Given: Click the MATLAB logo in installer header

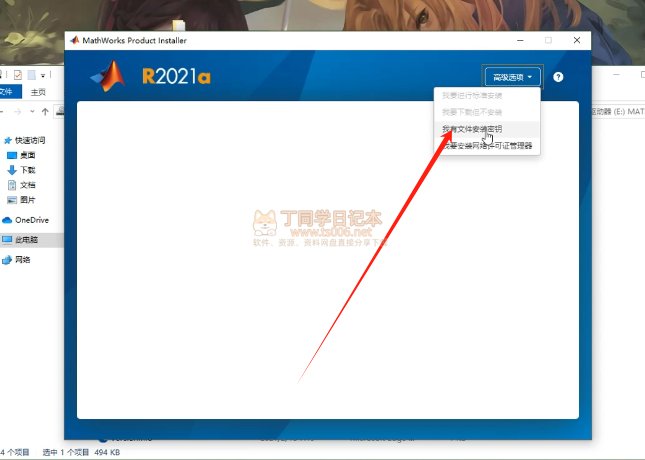Looking at the screenshot, I should 108,77.
